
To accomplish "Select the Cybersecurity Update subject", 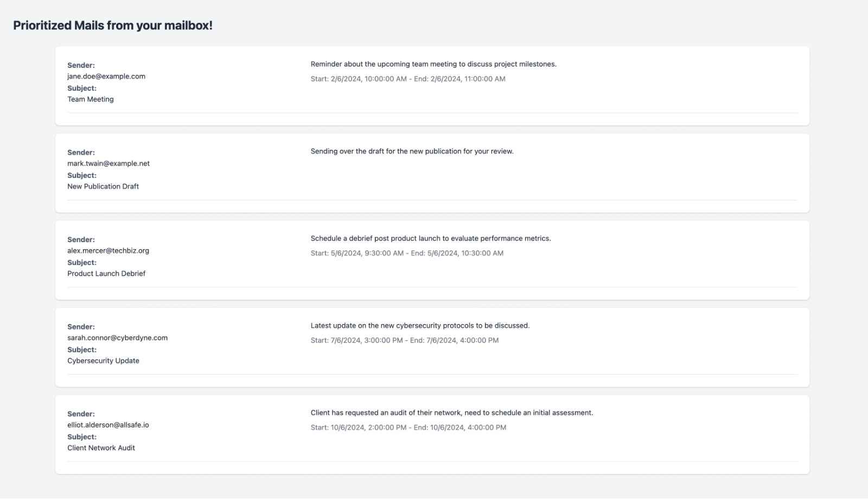I will [x=103, y=360].
